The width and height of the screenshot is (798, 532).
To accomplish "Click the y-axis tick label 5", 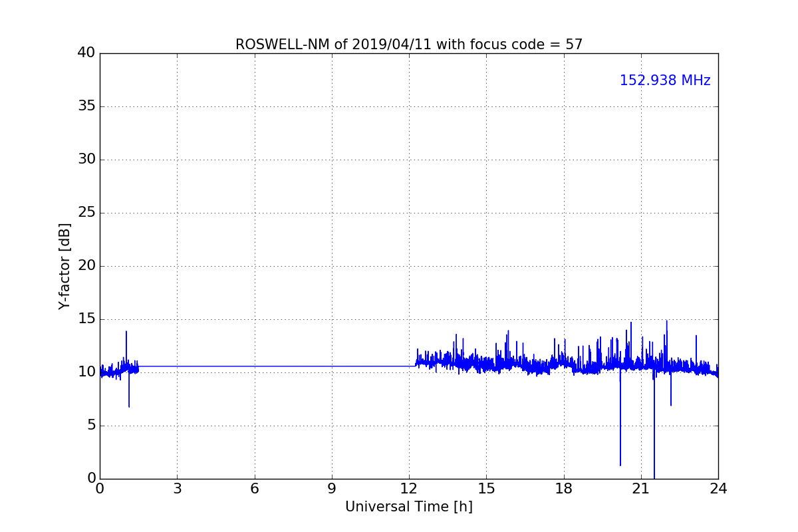I will click(90, 426).
